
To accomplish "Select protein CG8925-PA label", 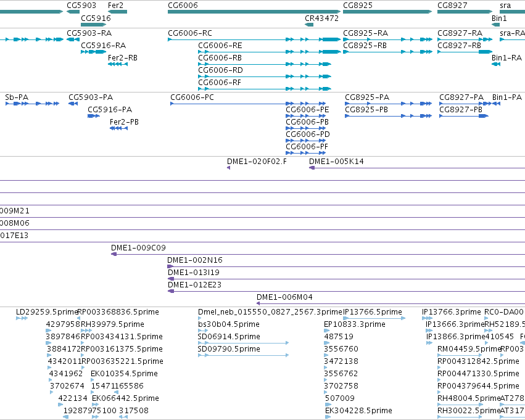I will point(367,97).
